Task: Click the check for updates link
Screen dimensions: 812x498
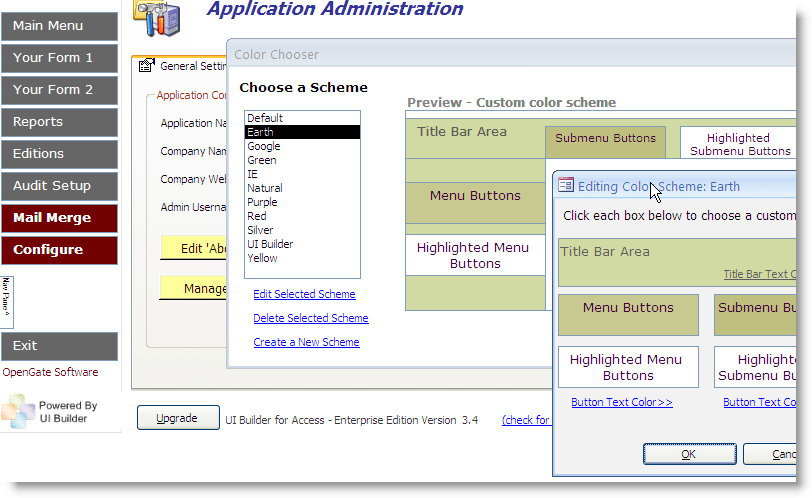Action: click(x=526, y=420)
